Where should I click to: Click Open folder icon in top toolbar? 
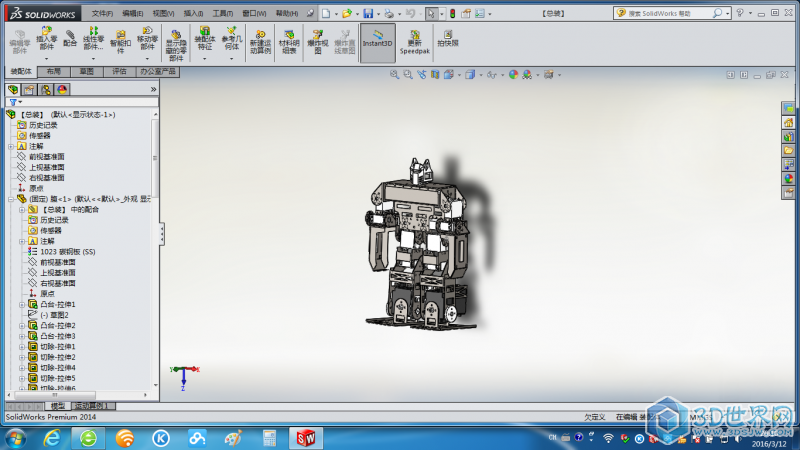pyautogui.click(x=347, y=14)
